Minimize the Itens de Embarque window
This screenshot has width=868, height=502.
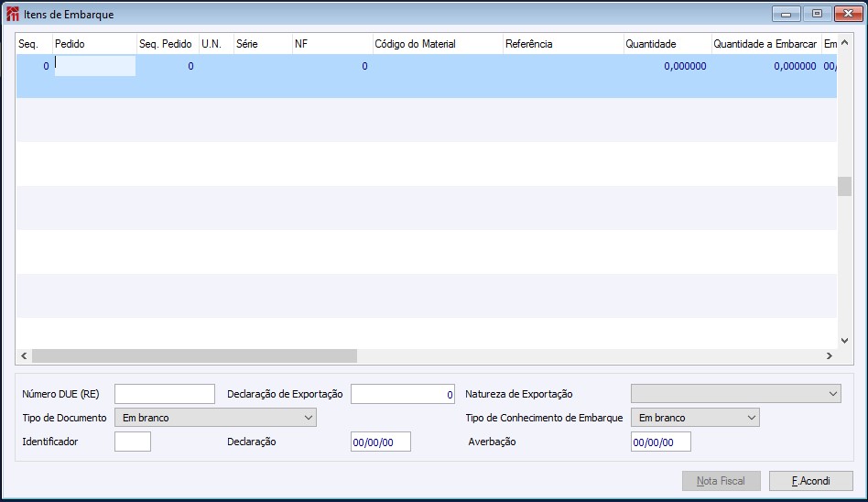point(787,14)
